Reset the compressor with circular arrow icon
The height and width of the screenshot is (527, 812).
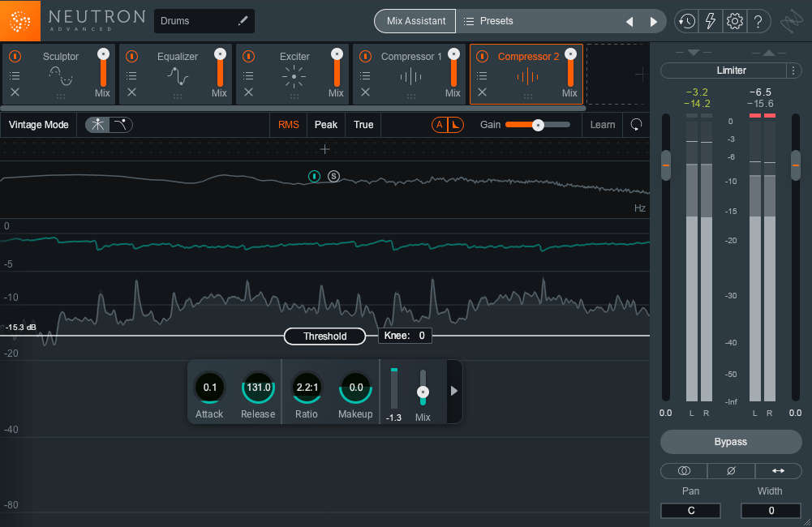point(636,125)
